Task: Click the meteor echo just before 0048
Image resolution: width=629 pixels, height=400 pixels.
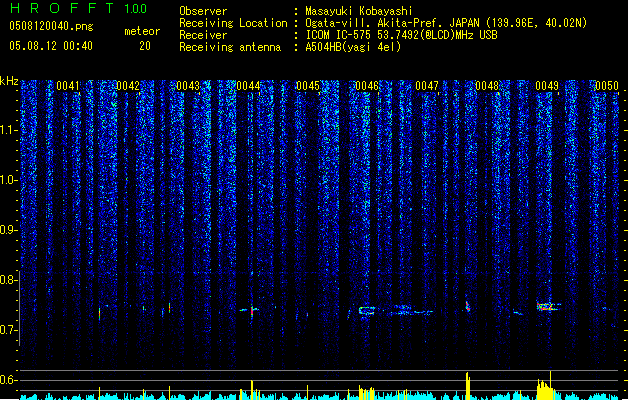Action: pyautogui.click(x=467, y=307)
